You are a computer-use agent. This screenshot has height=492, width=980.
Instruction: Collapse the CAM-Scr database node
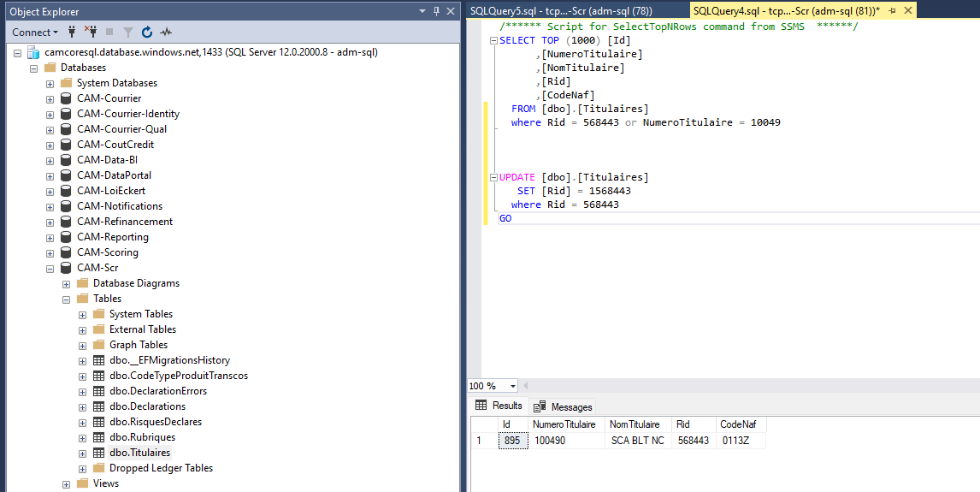(50, 268)
